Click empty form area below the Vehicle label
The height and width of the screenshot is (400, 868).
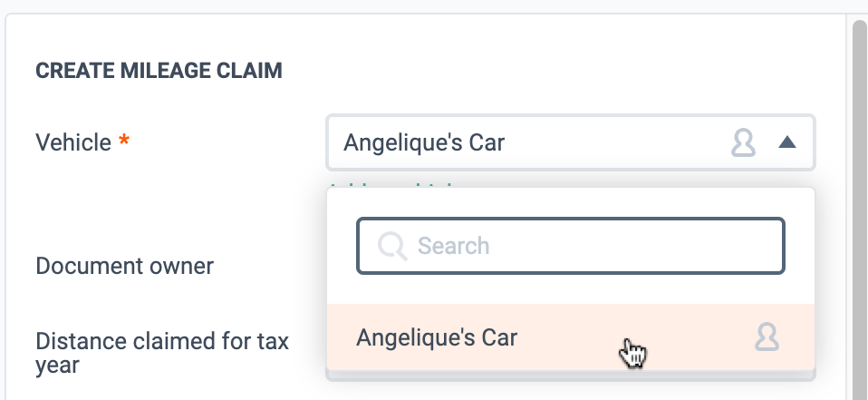pos(166,205)
